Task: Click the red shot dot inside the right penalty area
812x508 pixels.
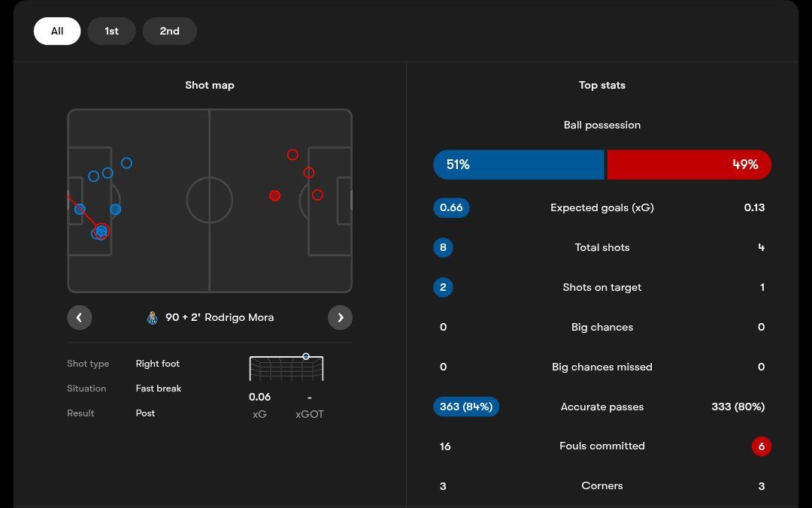Action: (x=317, y=195)
